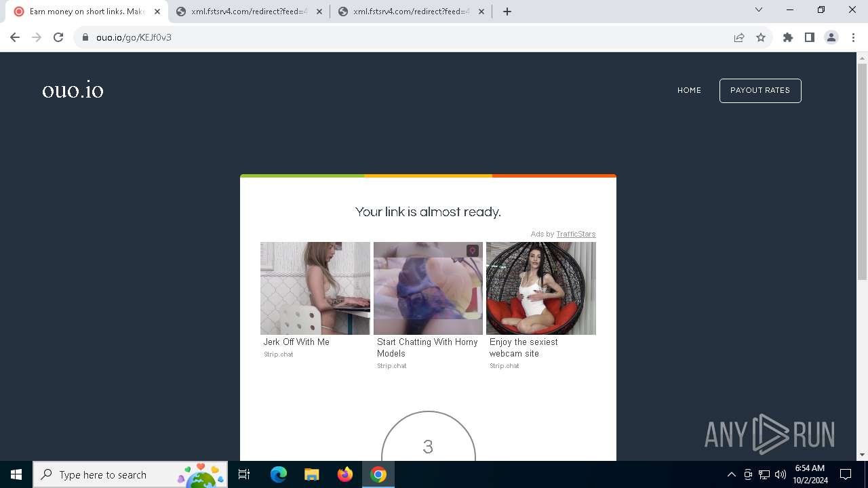Open the Windows Start menu
The height and width of the screenshot is (488, 868).
pyautogui.click(x=16, y=474)
